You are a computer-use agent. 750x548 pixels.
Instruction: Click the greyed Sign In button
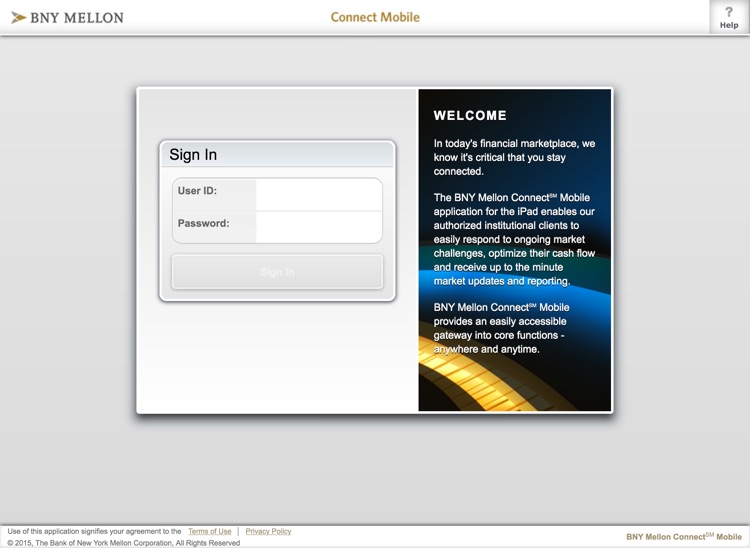[x=277, y=272]
